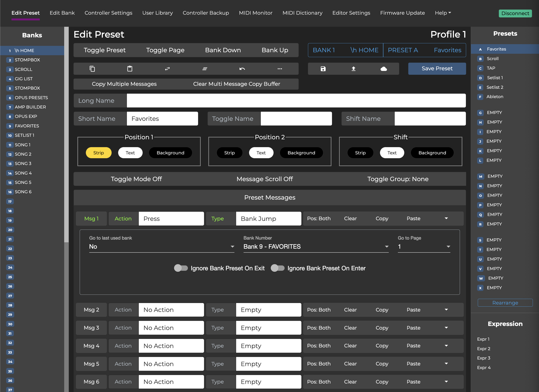Switch to the MIDI Monitor tab

click(x=255, y=13)
